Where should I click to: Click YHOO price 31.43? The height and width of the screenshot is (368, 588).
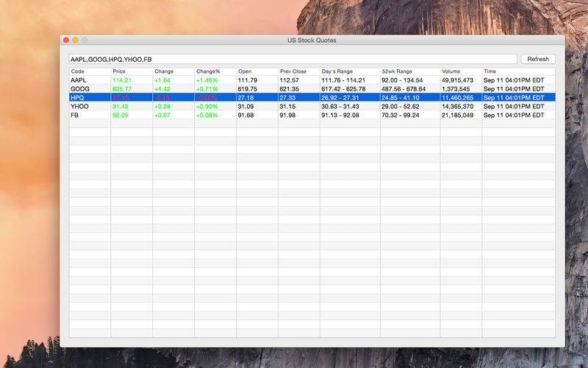121,106
